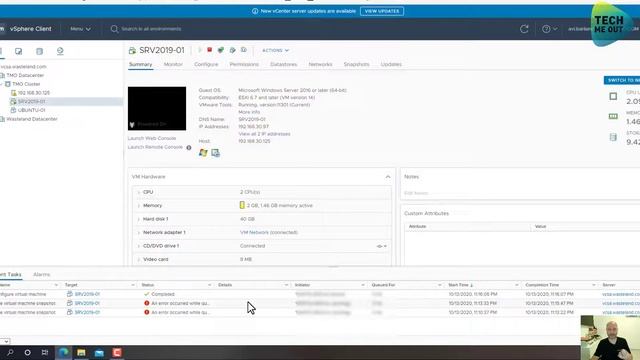
Task: Expand the CPU hardware row
Action: (138, 192)
